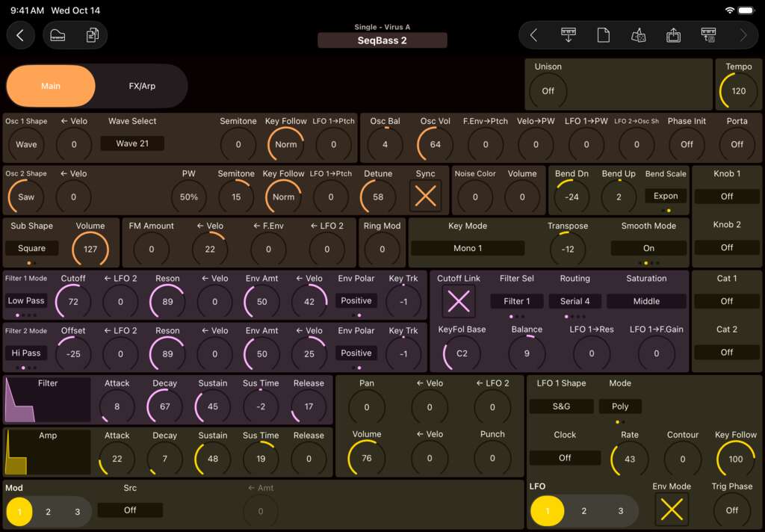
Task: Edit the patch name 'SeqBass 2' field
Action: tap(382, 40)
